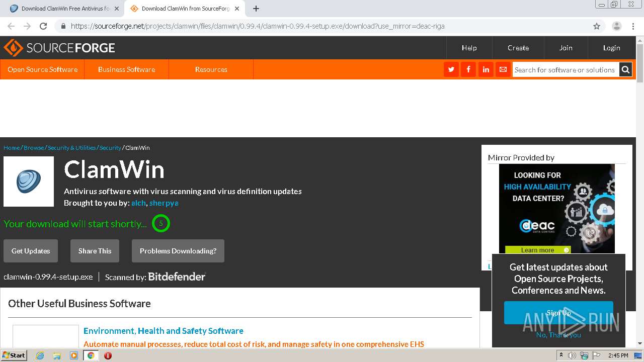The height and width of the screenshot is (362, 644).
Task: Click Login in top navigation
Action: [x=611, y=48]
